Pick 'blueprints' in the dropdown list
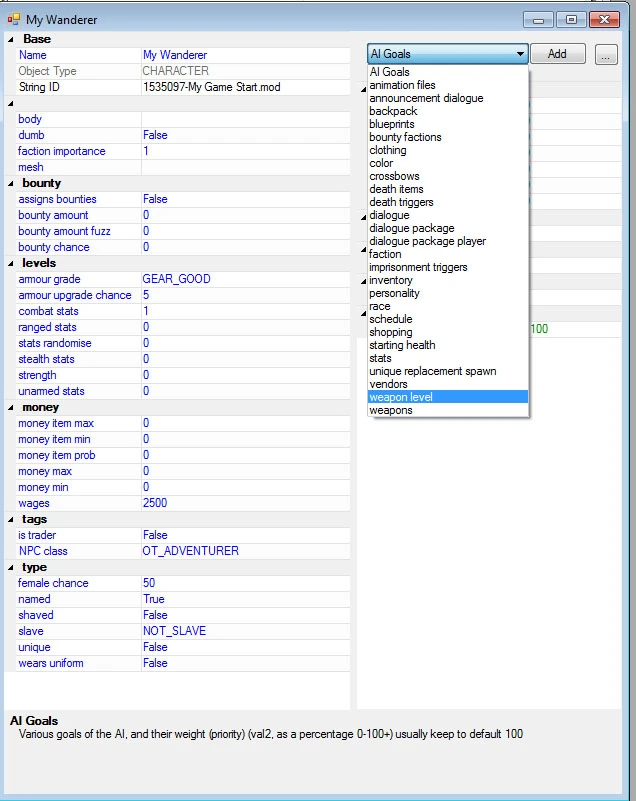 [393, 124]
